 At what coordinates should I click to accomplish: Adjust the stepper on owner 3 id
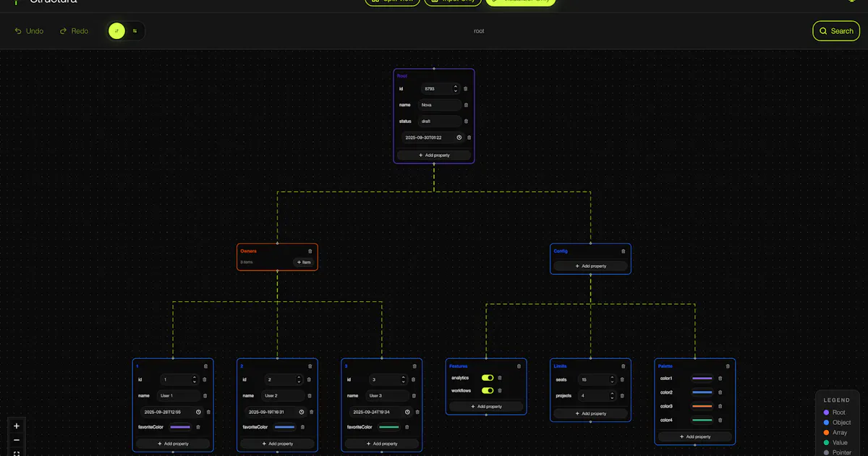coord(403,379)
